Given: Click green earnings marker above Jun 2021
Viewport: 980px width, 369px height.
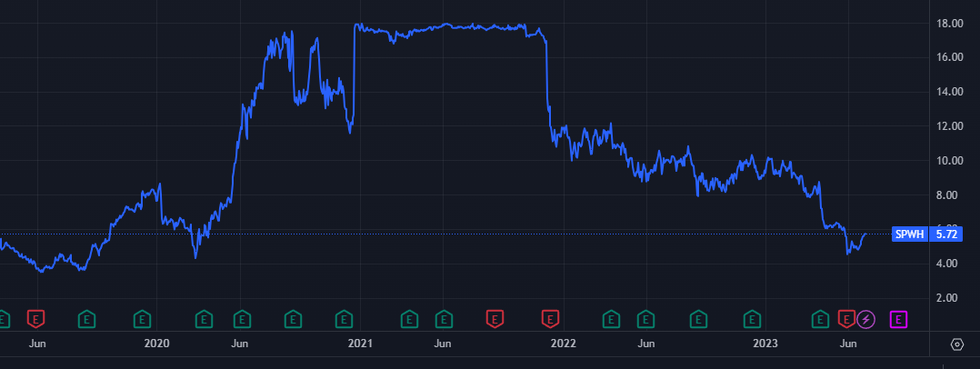Looking at the screenshot, I should 444,320.
